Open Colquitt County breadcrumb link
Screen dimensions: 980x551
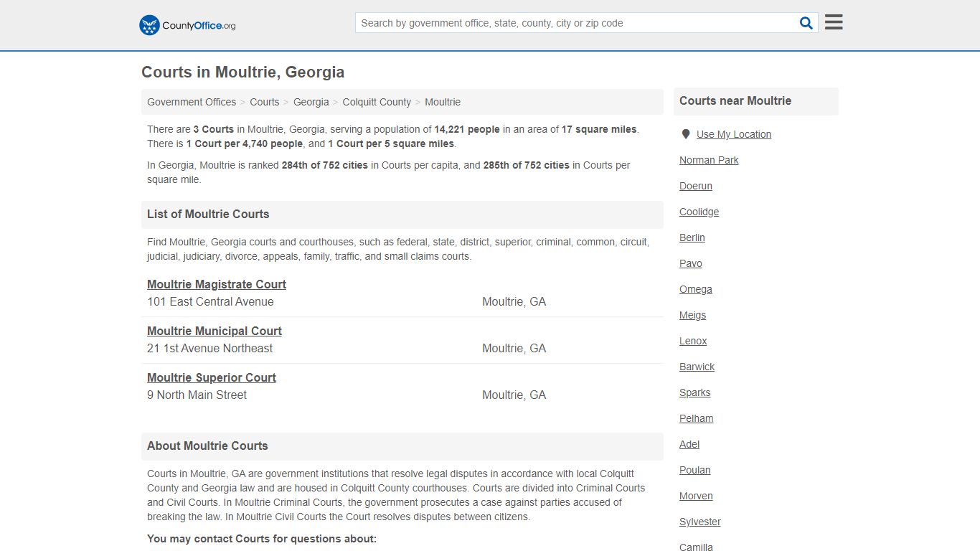(377, 102)
